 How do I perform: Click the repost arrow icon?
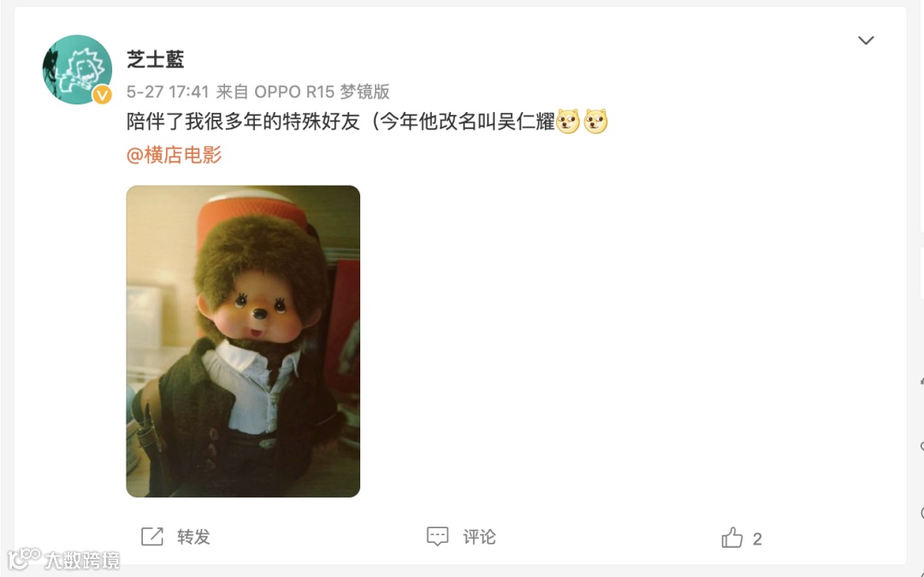click(x=152, y=536)
